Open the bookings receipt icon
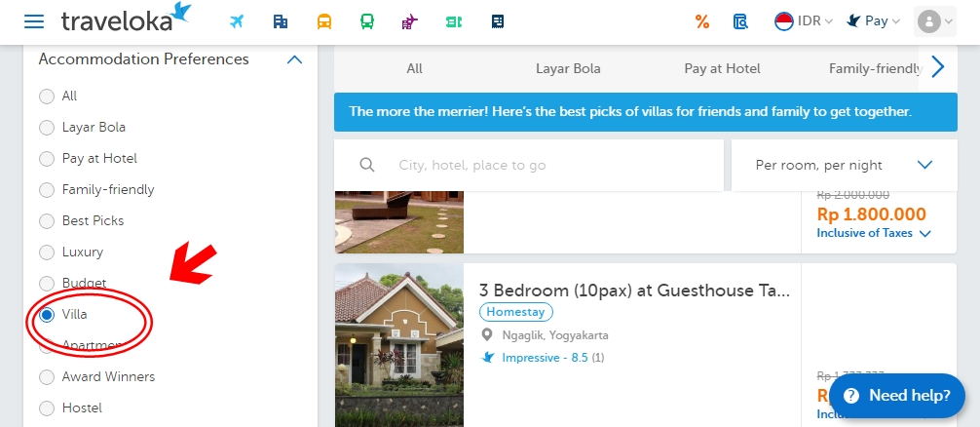980x427 pixels. point(740,21)
